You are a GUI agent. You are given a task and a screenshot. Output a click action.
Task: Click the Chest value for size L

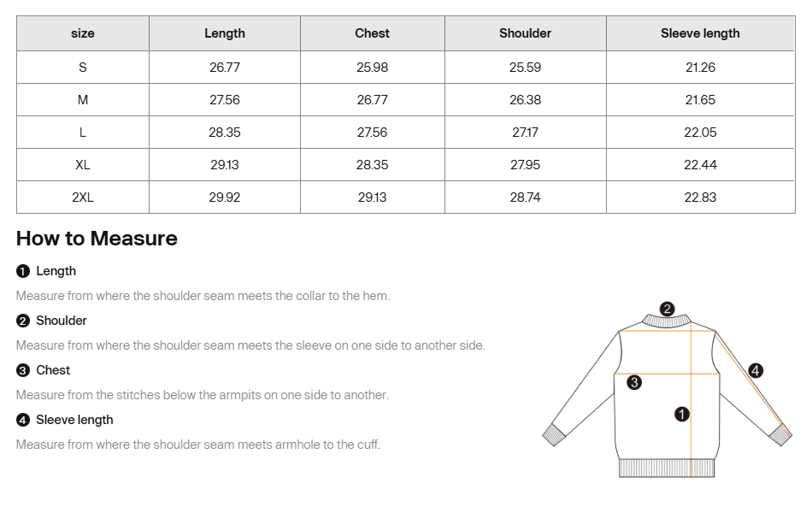372,133
